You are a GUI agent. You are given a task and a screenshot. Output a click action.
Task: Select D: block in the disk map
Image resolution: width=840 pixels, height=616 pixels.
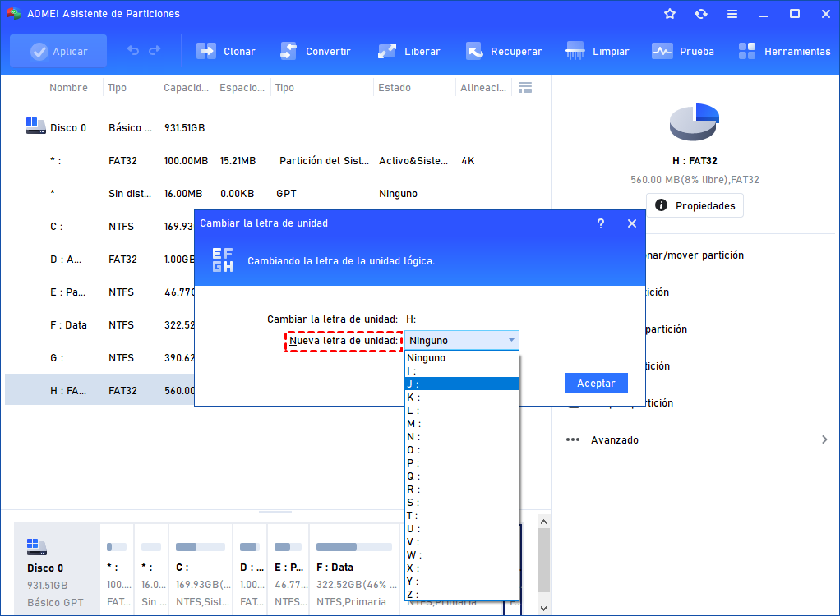pos(250,569)
